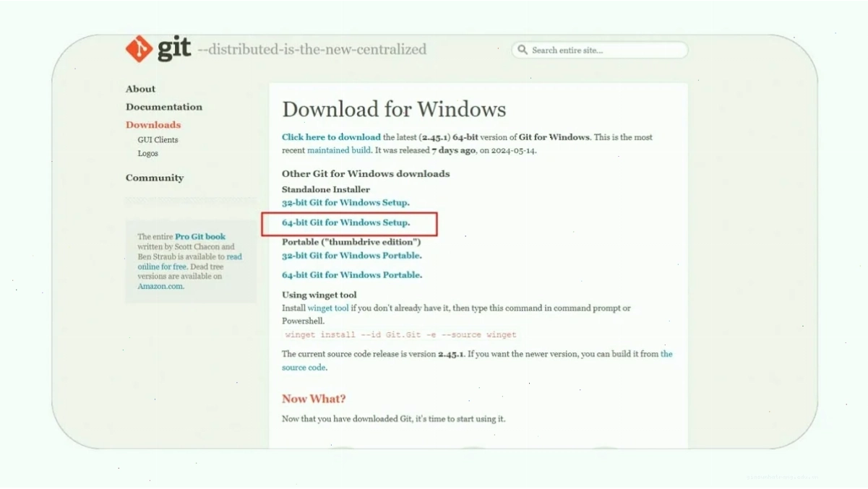The width and height of the screenshot is (868, 489).
Task: Click the search magnifier icon
Action: tap(523, 50)
